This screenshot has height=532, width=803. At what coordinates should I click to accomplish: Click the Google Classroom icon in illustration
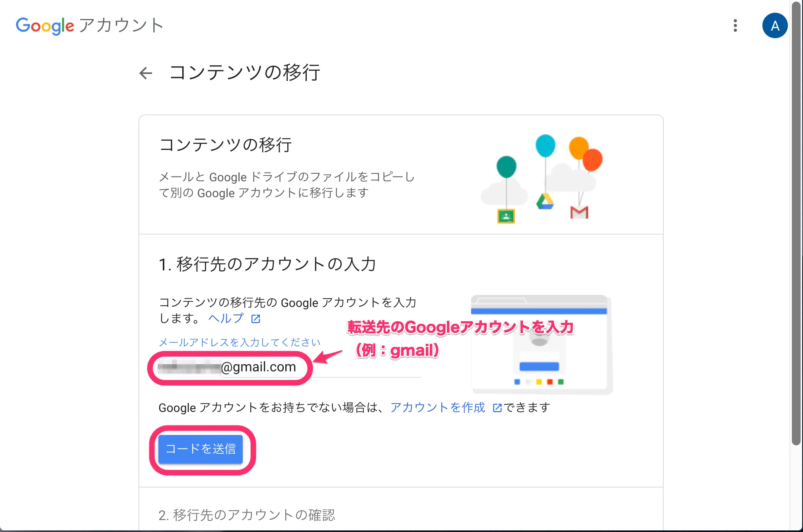(x=506, y=216)
